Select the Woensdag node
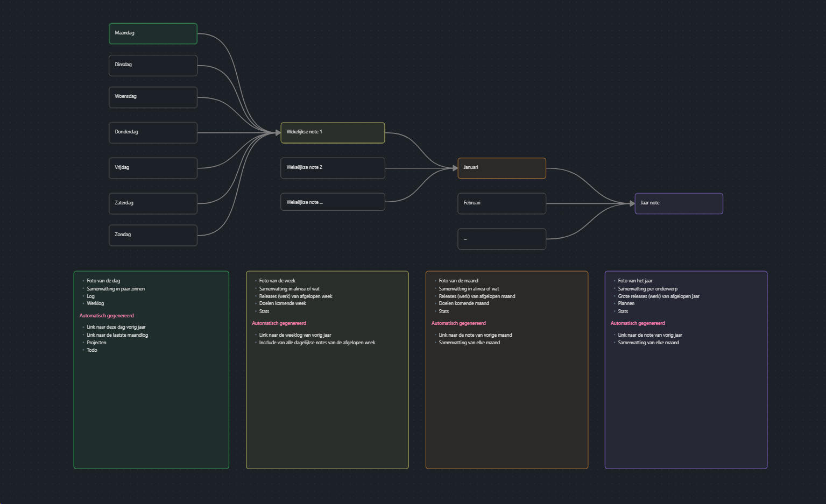826x504 pixels. [x=153, y=97]
